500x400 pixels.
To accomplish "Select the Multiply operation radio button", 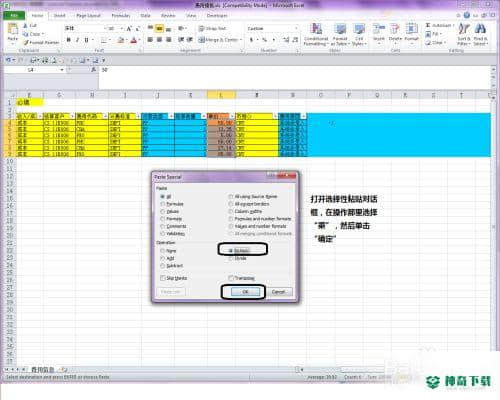I will [x=231, y=250].
